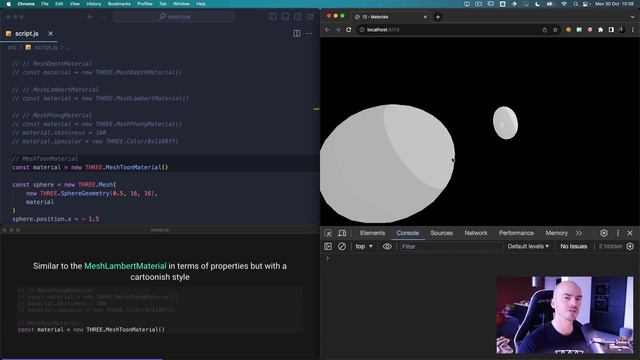Click the share page icon in address bar

pos(544,30)
